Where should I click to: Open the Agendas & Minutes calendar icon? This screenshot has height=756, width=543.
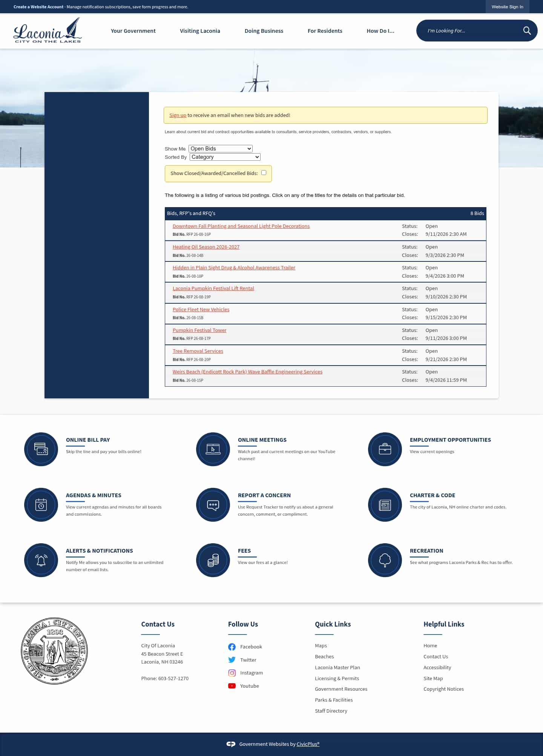pyautogui.click(x=41, y=504)
